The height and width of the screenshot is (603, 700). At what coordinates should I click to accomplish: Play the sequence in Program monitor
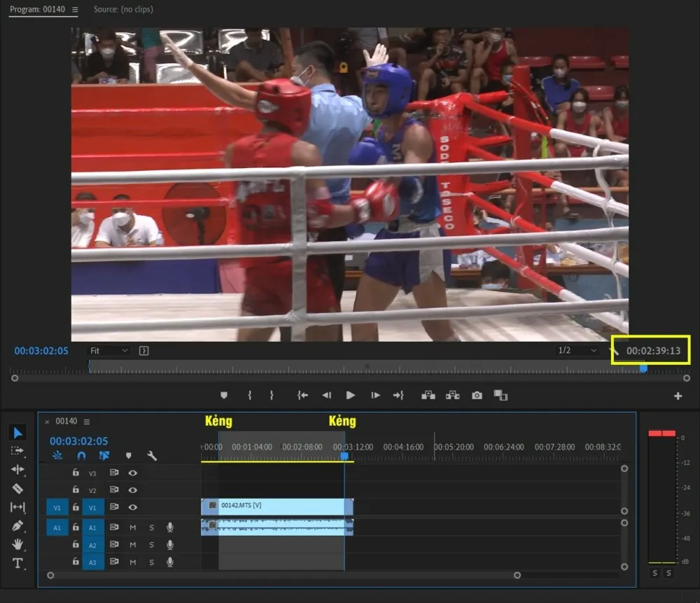(x=351, y=395)
